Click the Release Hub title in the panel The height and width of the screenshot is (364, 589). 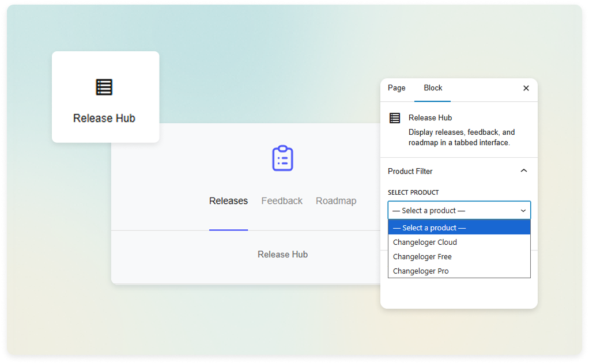tap(430, 117)
